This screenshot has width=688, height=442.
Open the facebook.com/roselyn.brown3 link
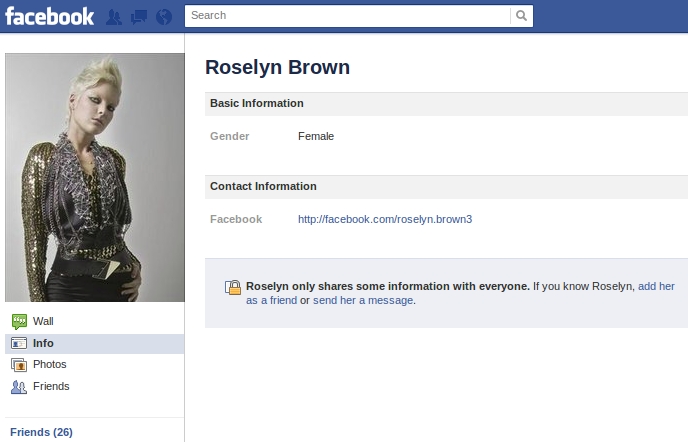click(x=385, y=219)
